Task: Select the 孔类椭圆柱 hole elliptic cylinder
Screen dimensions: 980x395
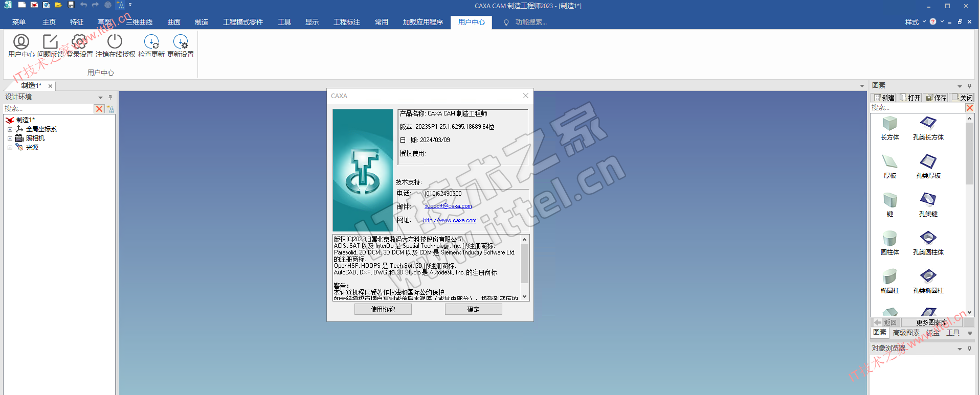Action: click(x=928, y=282)
